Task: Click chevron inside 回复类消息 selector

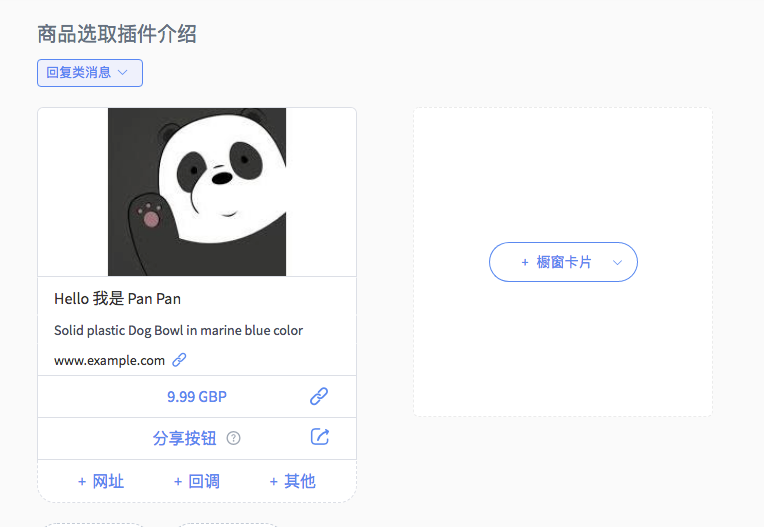Action: (123, 73)
